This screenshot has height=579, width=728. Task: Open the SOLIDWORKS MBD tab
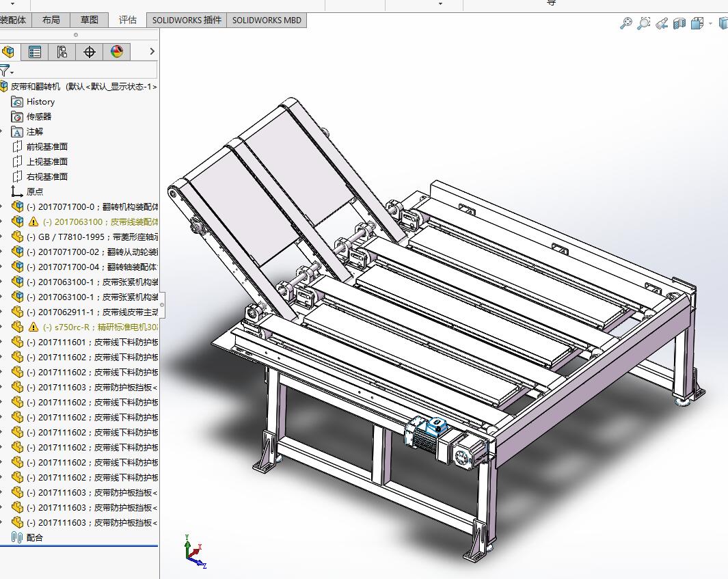tap(267, 20)
